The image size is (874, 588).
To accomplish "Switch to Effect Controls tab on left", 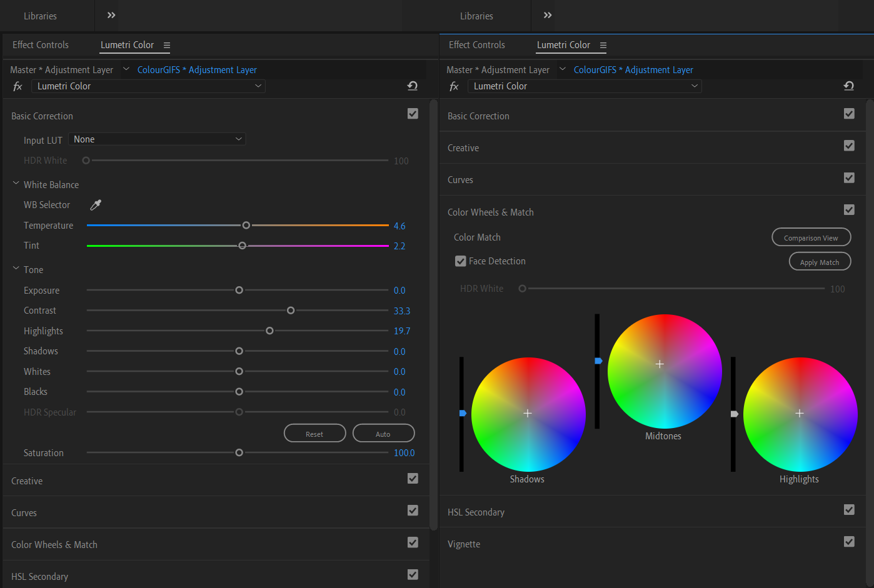I will click(x=41, y=45).
